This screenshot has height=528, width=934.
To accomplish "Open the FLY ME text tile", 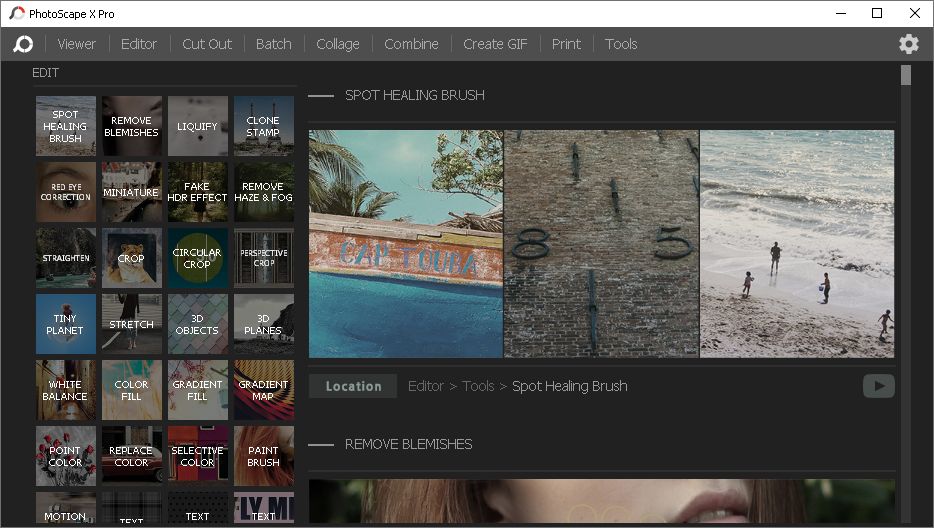I will (264, 508).
